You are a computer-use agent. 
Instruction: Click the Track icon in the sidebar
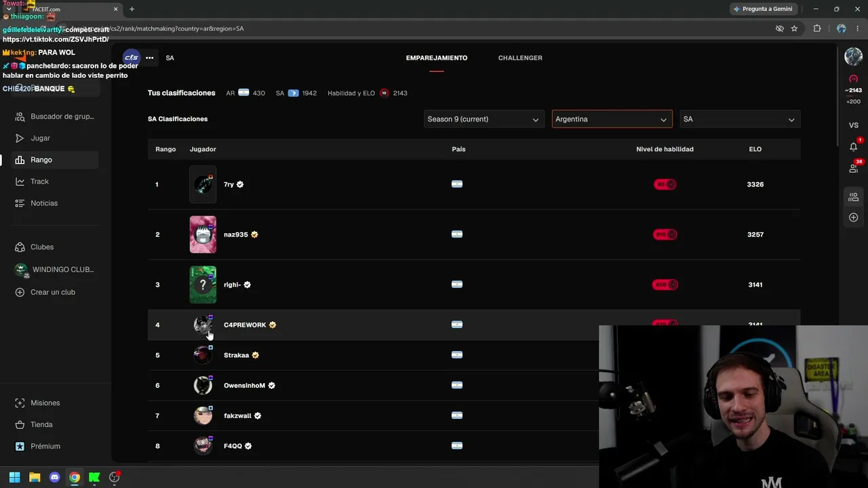[20, 182]
